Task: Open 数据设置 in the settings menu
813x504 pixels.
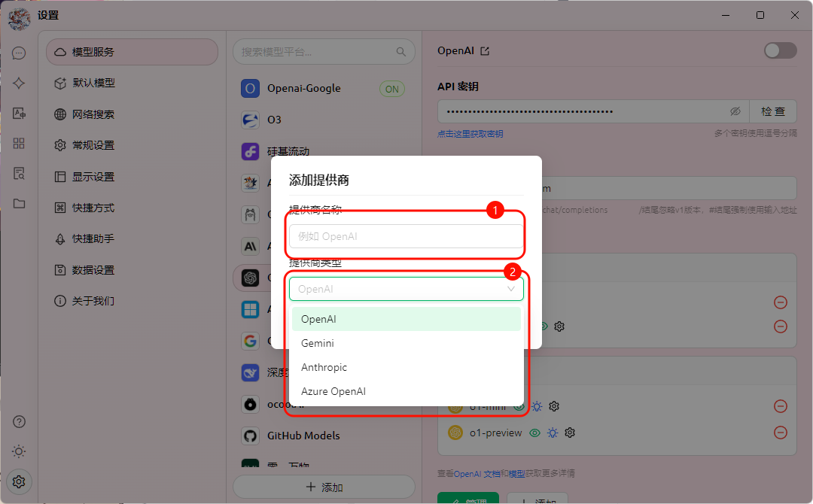Action: pos(93,270)
